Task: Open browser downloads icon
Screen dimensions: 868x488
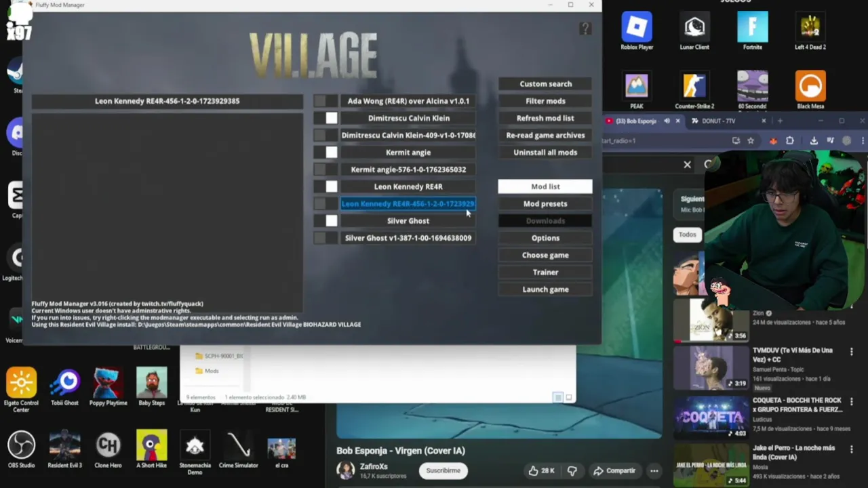Action: coord(814,140)
